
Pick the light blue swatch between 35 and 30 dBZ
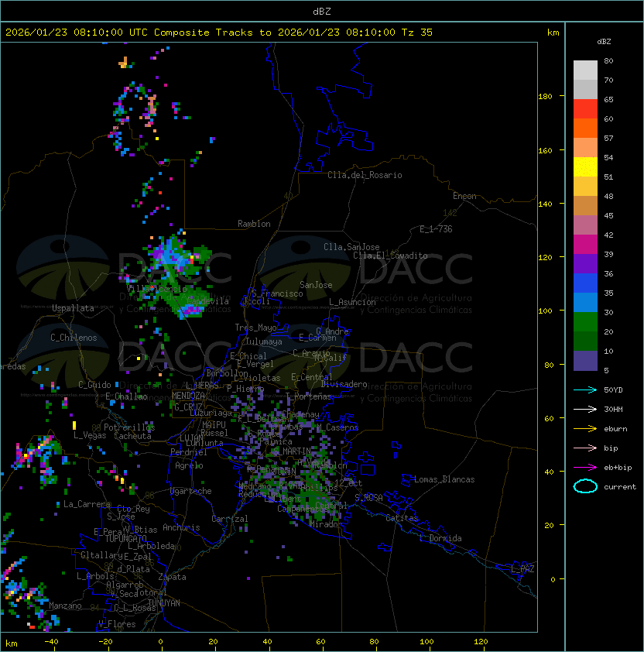[585, 302]
